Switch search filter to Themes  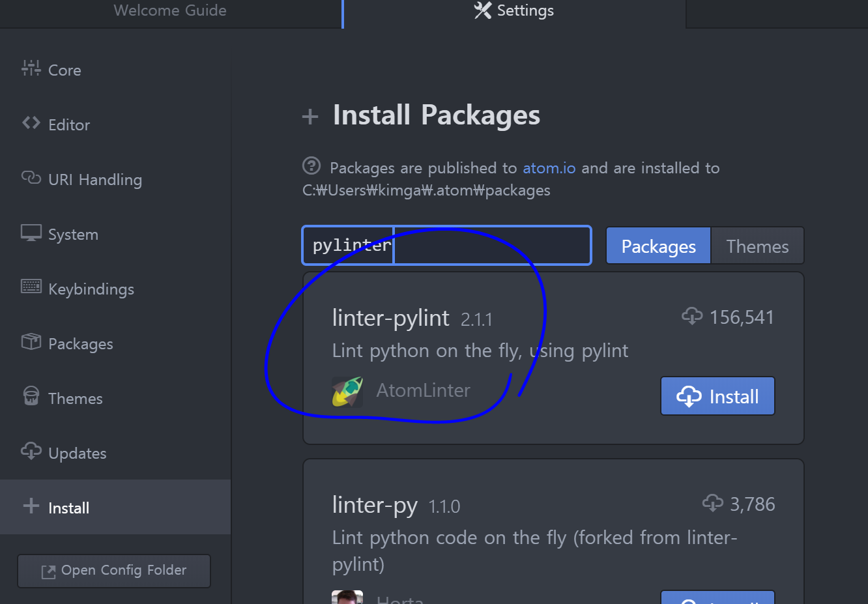coord(757,246)
